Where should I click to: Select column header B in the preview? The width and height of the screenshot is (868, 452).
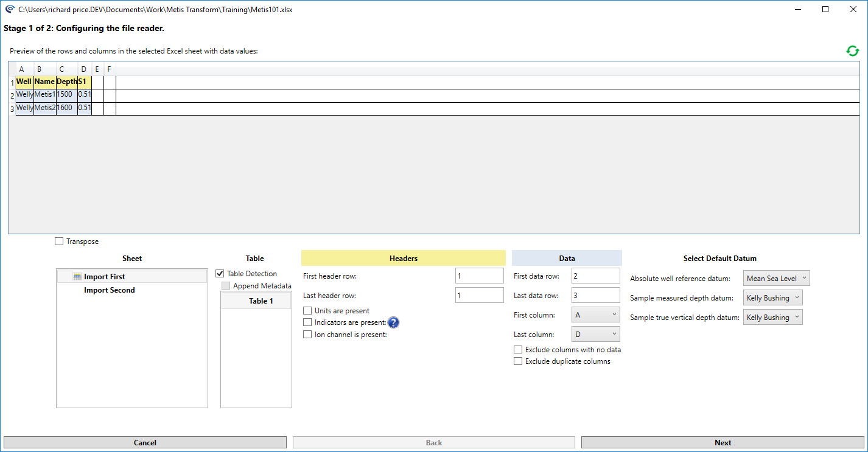(x=45, y=69)
